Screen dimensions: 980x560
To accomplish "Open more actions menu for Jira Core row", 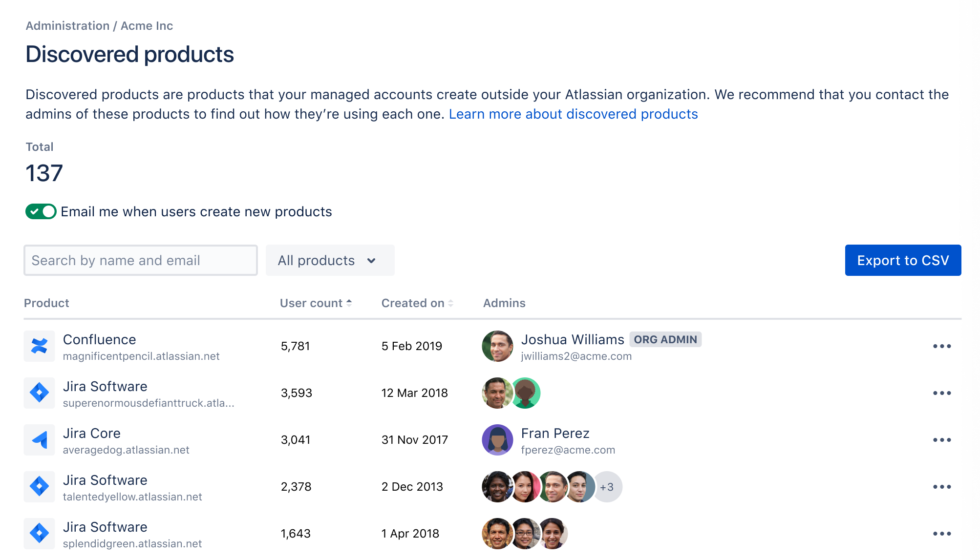I will pyautogui.click(x=941, y=440).
